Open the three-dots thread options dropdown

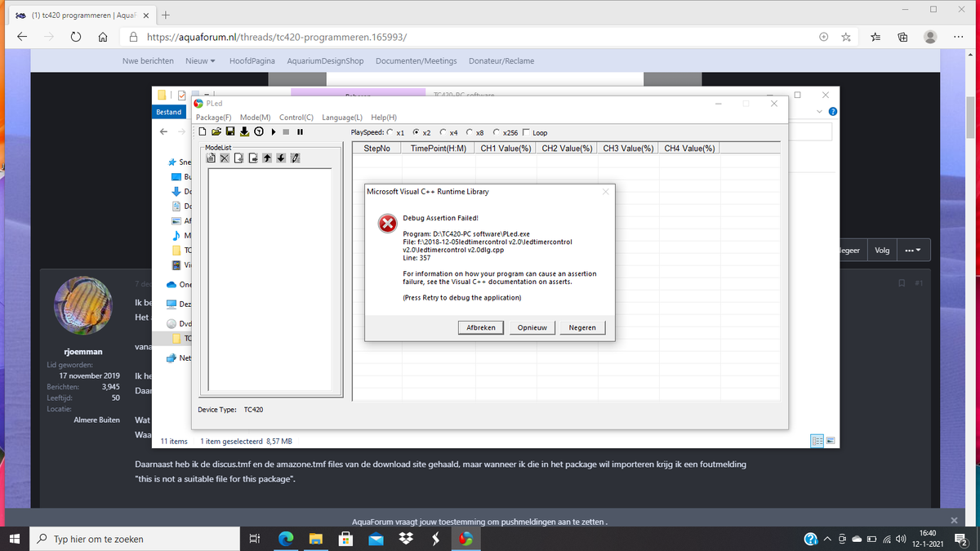point(912,251)
